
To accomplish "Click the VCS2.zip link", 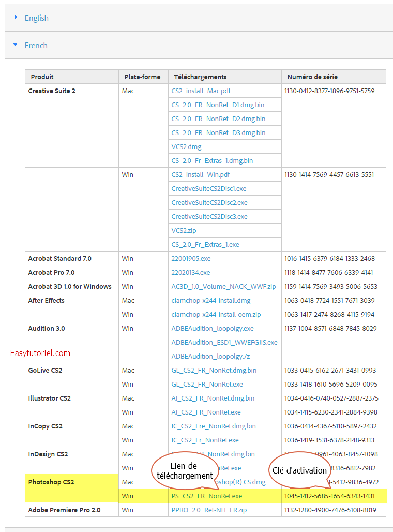I will pos(184,231).
